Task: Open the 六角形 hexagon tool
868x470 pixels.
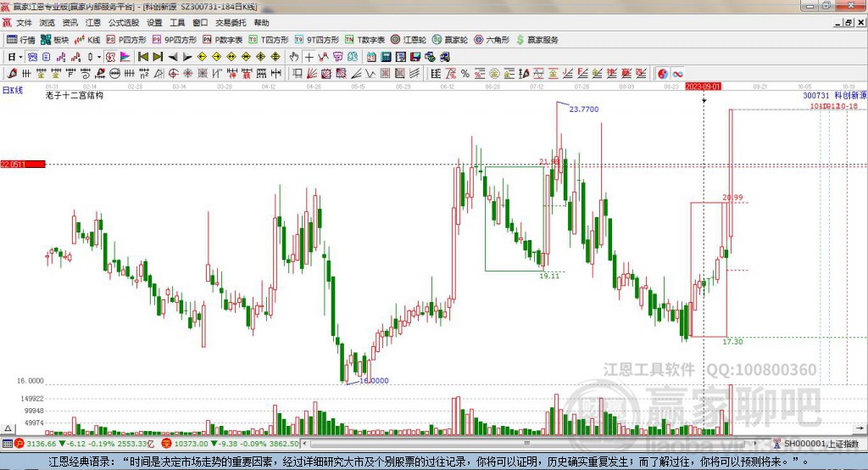Action: click(492, 39)
